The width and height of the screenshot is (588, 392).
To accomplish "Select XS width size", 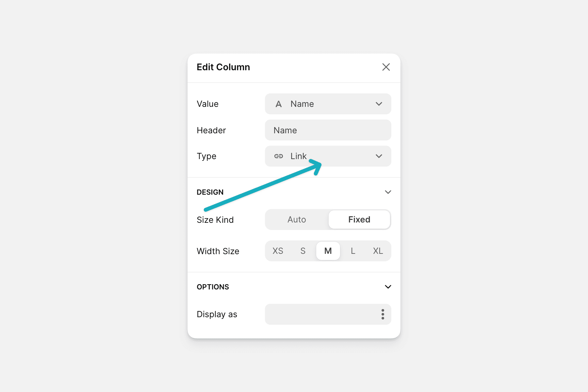I will [278, 251].
